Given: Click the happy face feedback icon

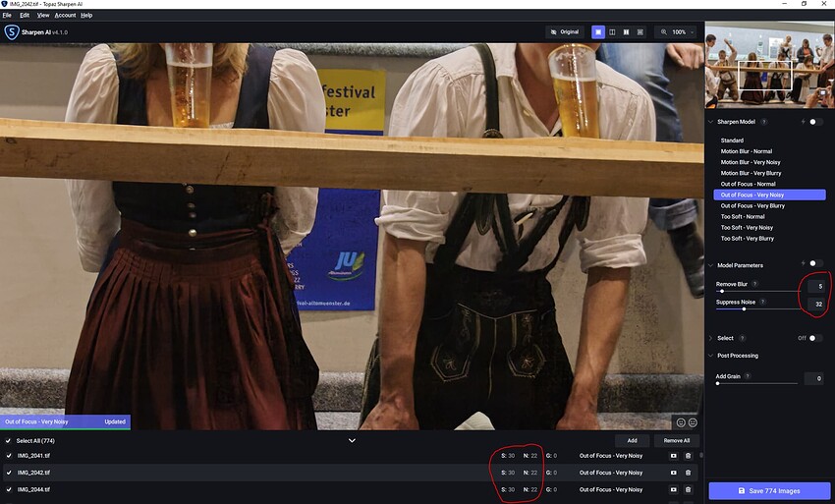Looking at the screenshot, I should (x=680, y=422).
